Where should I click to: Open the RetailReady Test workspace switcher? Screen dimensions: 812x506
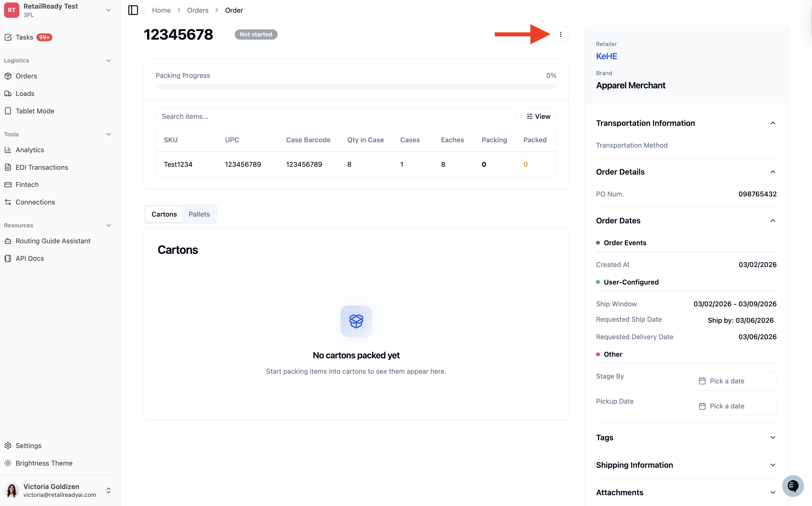click(58, 11)
